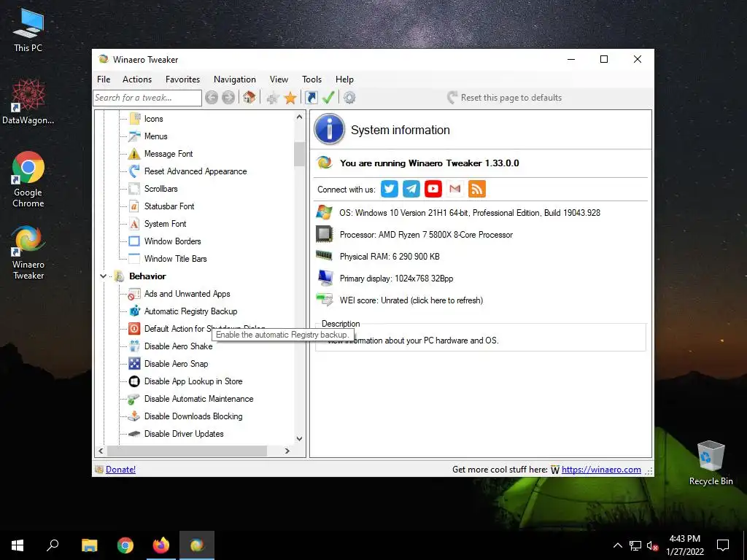Select Disable Aero Shake in the tree

pos(178,346)
